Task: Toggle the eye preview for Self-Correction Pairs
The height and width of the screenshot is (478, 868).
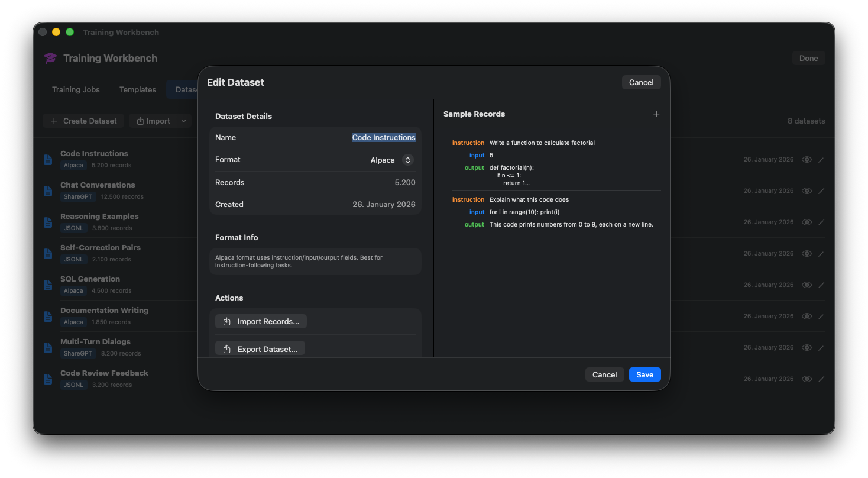Action: coord(807,254)
